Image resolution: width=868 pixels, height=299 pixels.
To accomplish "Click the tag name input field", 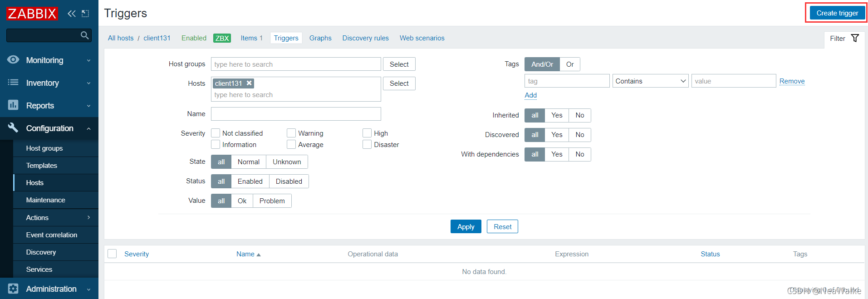I will click(x=567, y=81).
